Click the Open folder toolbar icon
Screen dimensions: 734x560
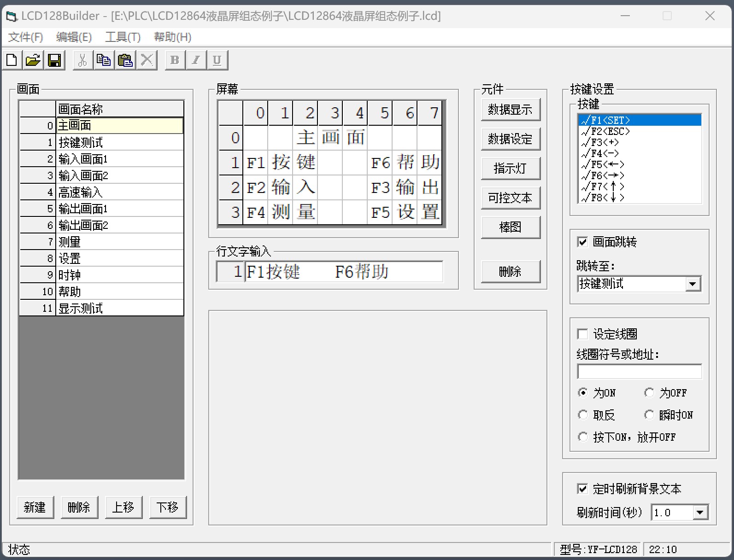coord(33,60)
